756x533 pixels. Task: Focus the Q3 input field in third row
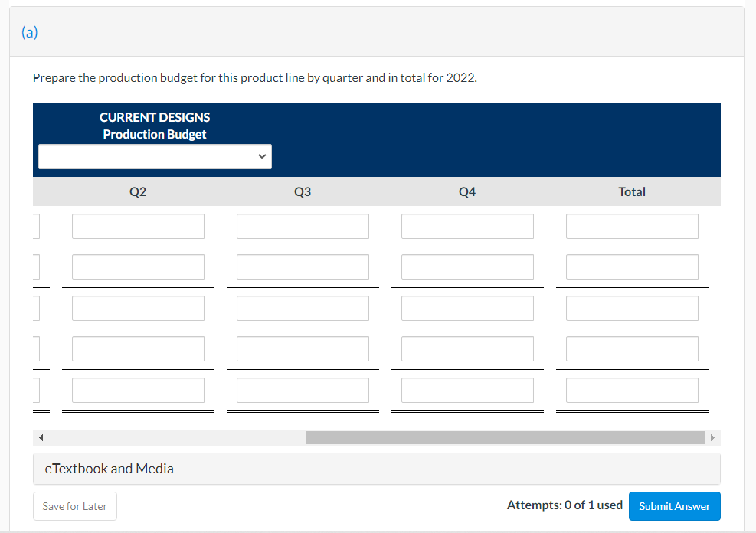303,309
